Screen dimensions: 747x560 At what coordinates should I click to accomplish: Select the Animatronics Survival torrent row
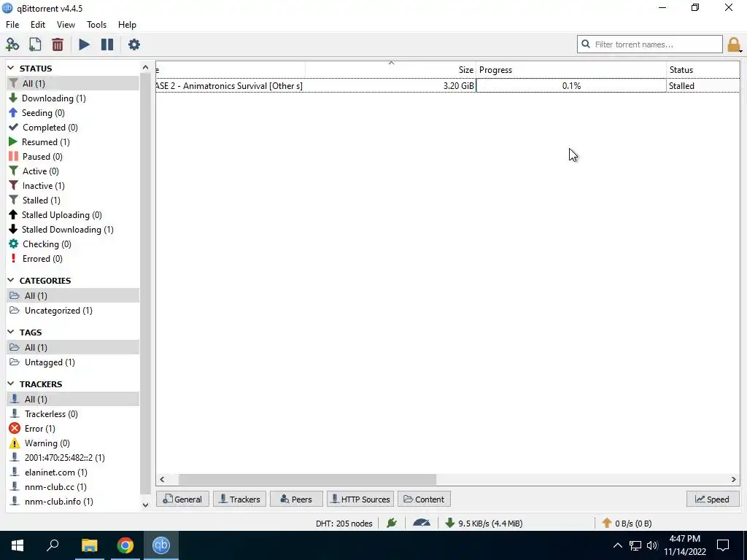[448, 86]
